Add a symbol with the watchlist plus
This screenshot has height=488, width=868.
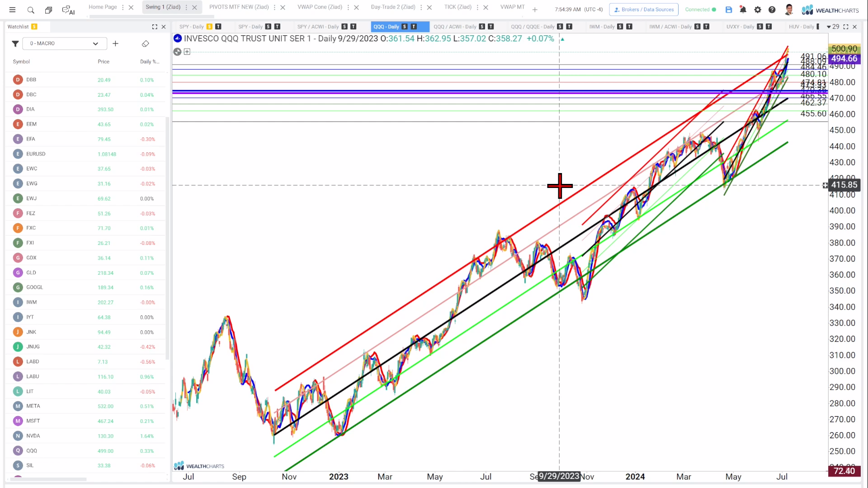115,43
